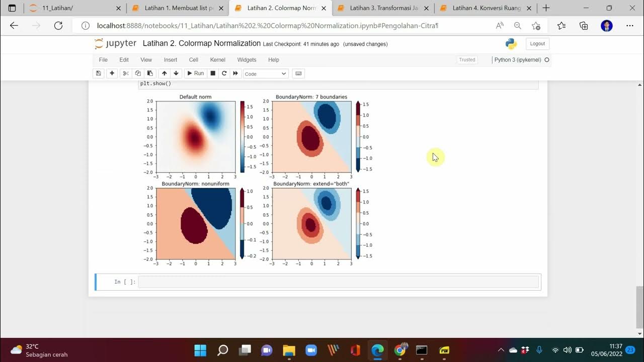644x362 pixels.
Task: Click the extend="both" plot colorbar
Action: pos(358,224)
